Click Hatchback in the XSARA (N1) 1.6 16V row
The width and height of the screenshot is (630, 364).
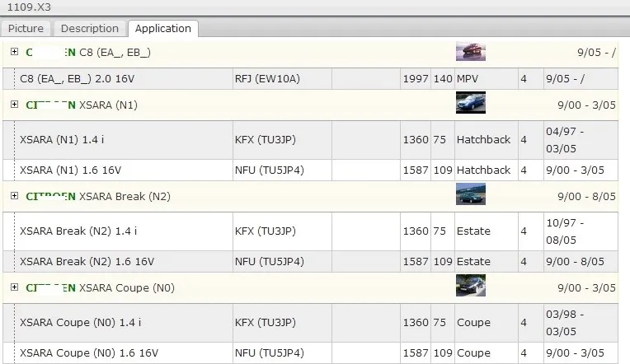[483, 170]
